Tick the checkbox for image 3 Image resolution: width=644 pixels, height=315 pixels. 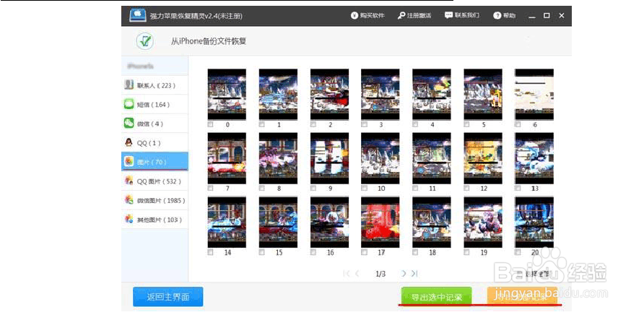(364, 124)
